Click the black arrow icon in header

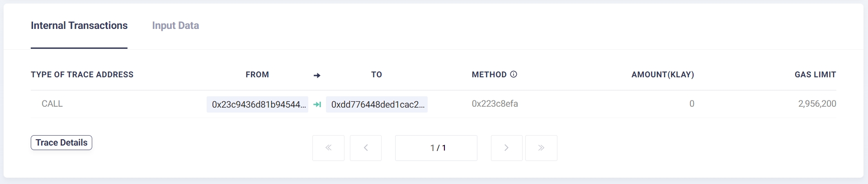click(x=317, y=75)
